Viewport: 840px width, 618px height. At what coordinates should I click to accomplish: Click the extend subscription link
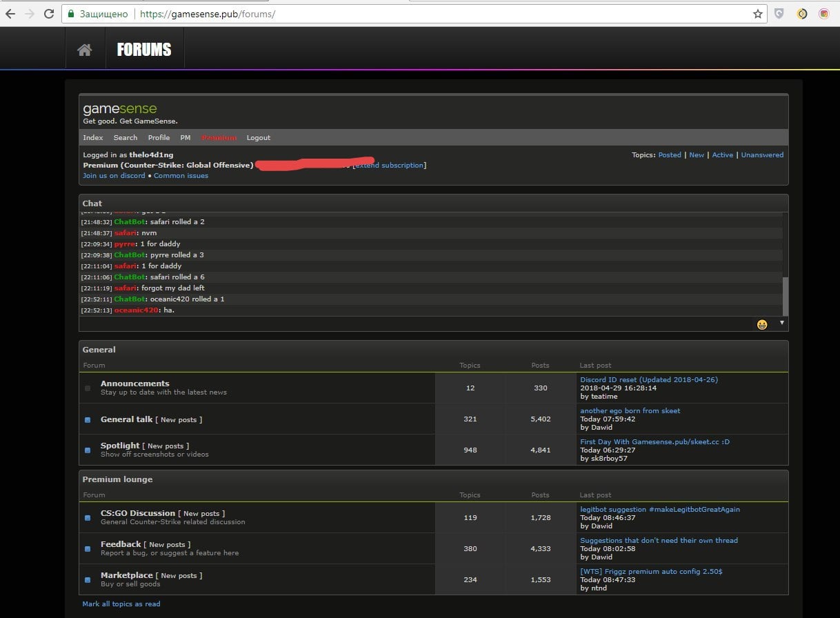tap(390, 166)
